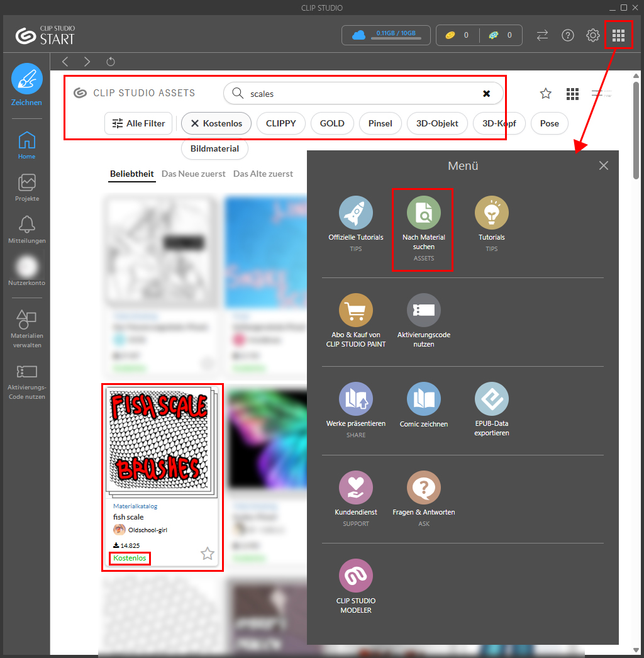644x658 pixels.
Task: Toggle the Bildmaterial filter chip
Action: coord(214,148)
